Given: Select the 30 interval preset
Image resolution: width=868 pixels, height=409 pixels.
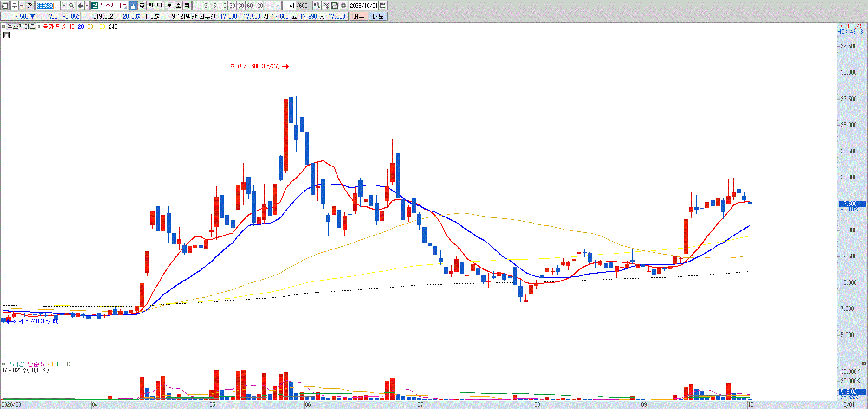Looking at the screenshot, I should [241, 6].
